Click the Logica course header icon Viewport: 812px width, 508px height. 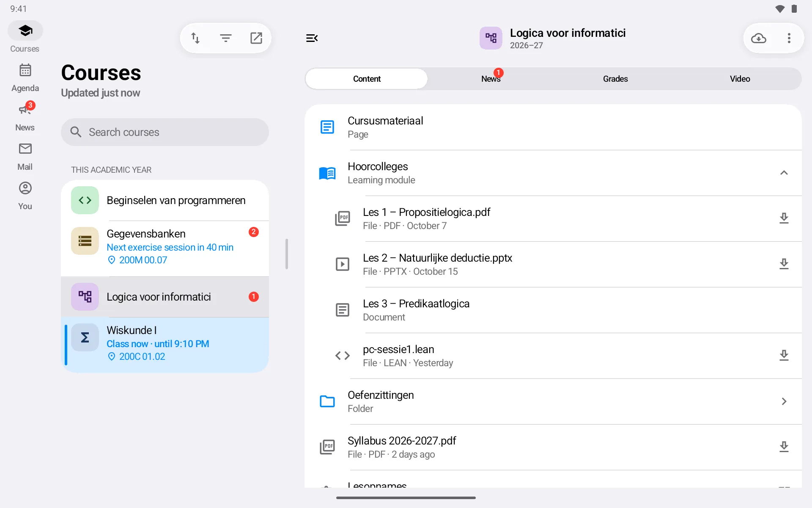491,38
